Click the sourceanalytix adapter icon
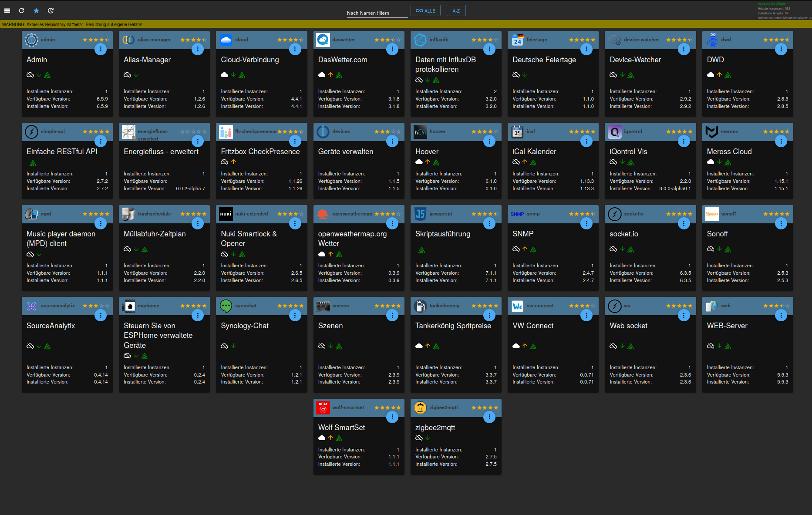Screen dimensions: 812x515 click(31, 306)
